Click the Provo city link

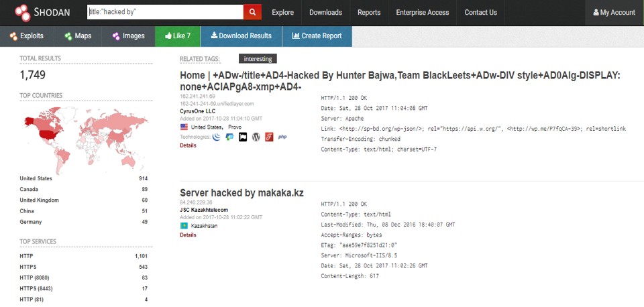pyautogui.click(x=235, y=127)
